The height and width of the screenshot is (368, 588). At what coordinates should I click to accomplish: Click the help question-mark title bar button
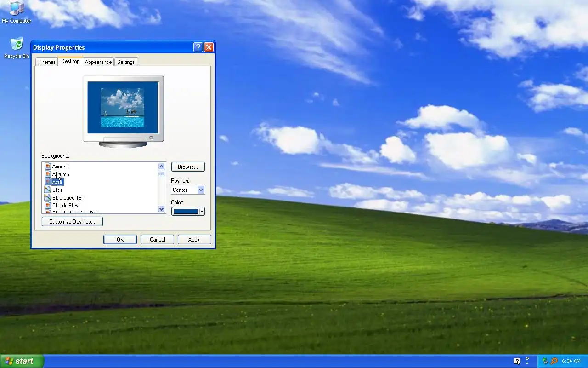pyautogui.click(x=198, y=47)
